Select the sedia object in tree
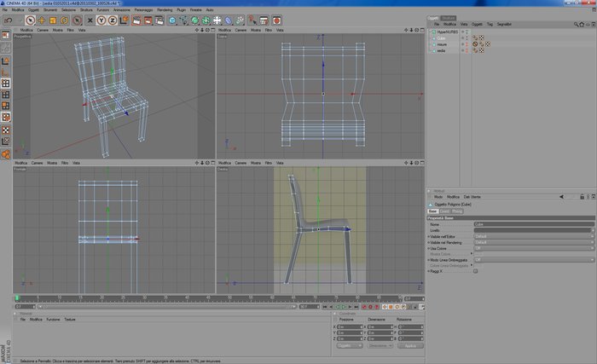597x364 pixels. [x=441, y=50]
